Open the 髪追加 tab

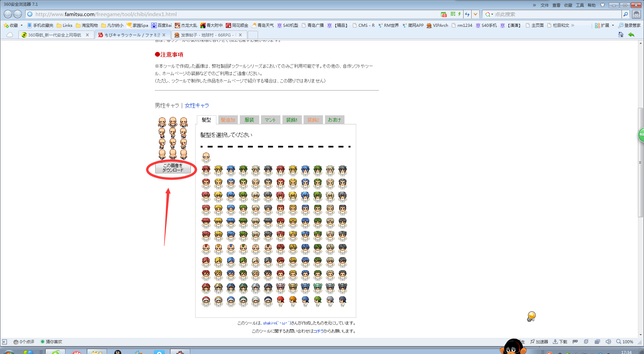coord(228,120)
